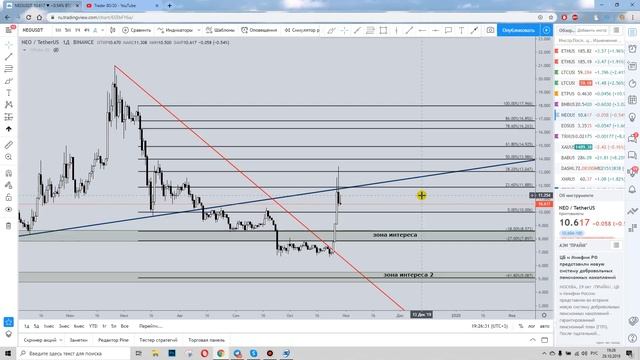The height and width of the screenshot is (360, 640).
Task: Toggle percent scale mode
Action: (521, 326)
